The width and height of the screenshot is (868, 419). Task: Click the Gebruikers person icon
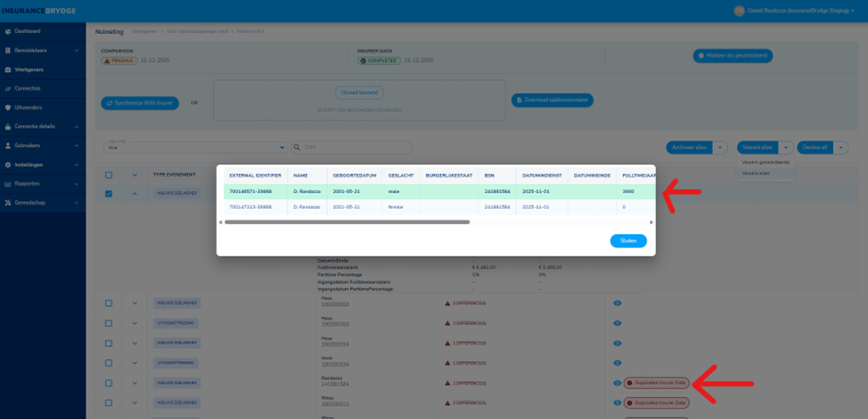coord(7,145)
